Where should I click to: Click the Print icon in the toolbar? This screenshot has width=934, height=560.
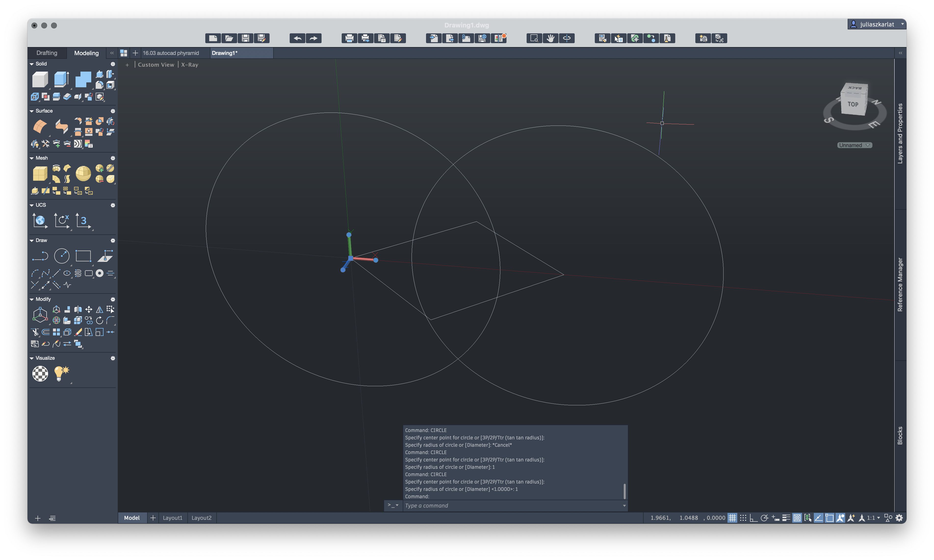pos(350,38)
